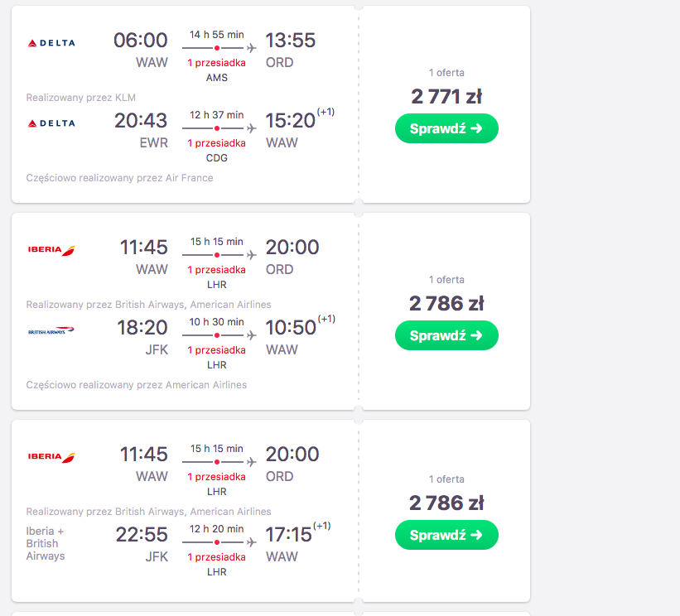Click the Iberia logo in the second offer card

51,250
